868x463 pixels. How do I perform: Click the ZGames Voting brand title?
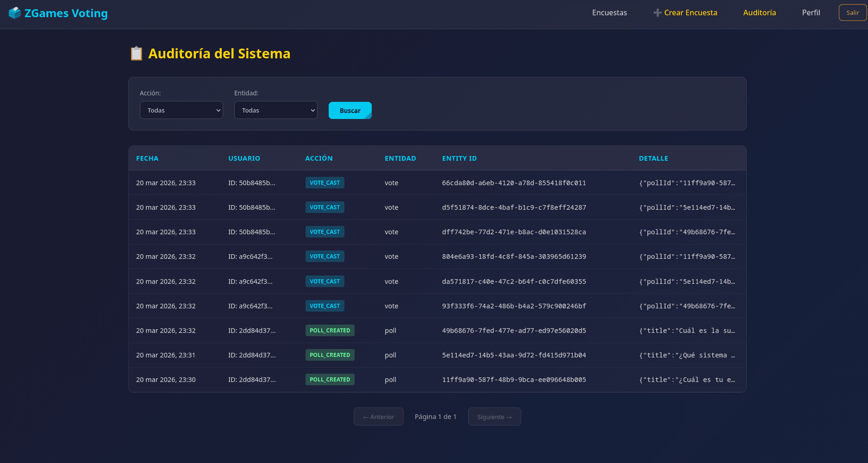(66, 13)
